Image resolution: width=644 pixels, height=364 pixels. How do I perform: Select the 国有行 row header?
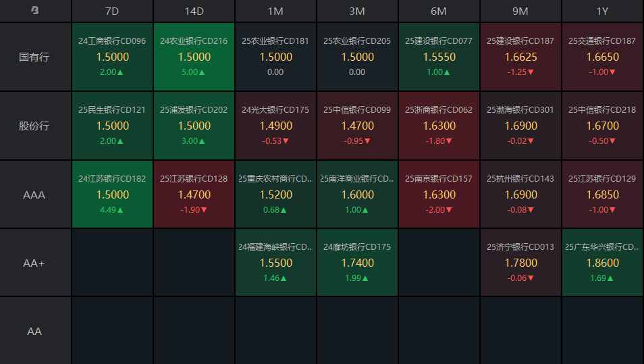point(35,57)
